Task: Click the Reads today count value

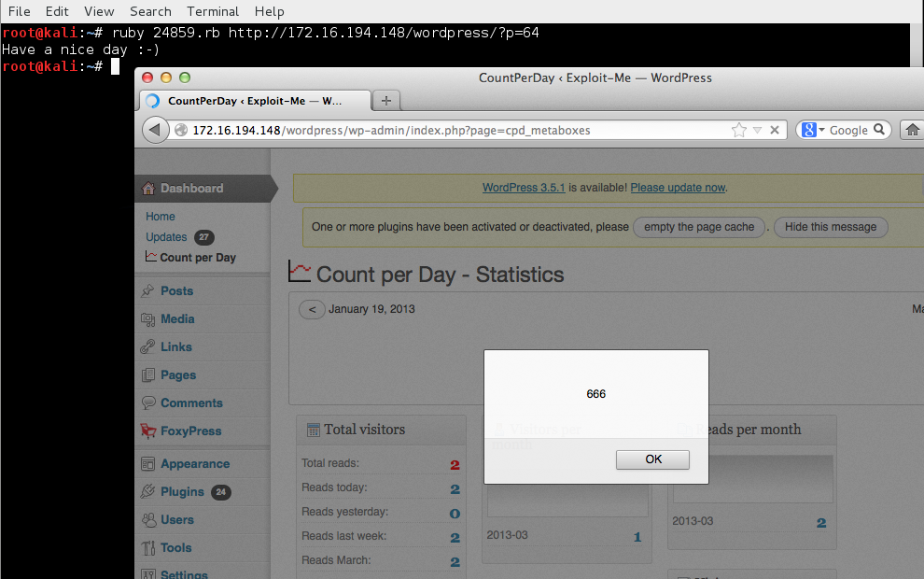Action: point(455,488)
